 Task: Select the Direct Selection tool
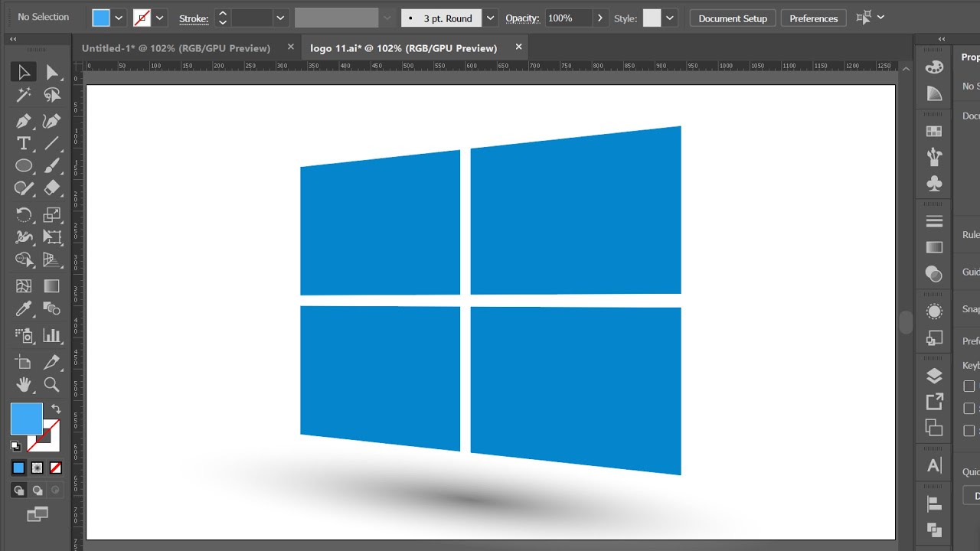52,73
